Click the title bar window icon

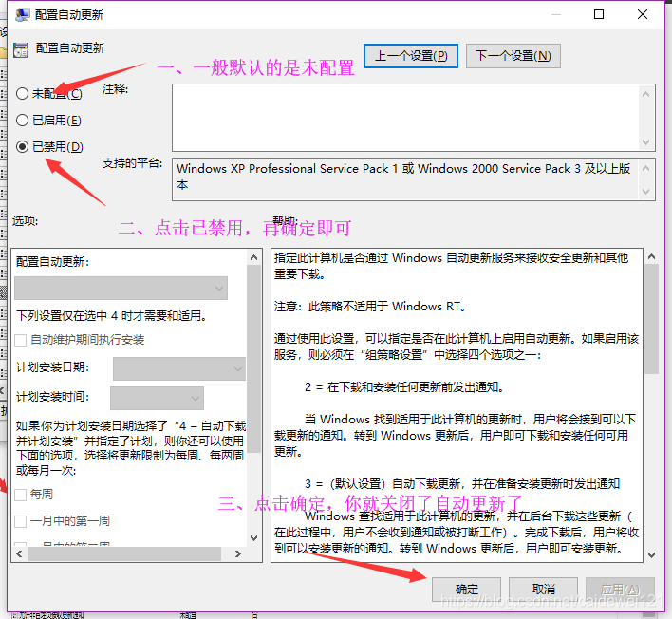point(22,15)
